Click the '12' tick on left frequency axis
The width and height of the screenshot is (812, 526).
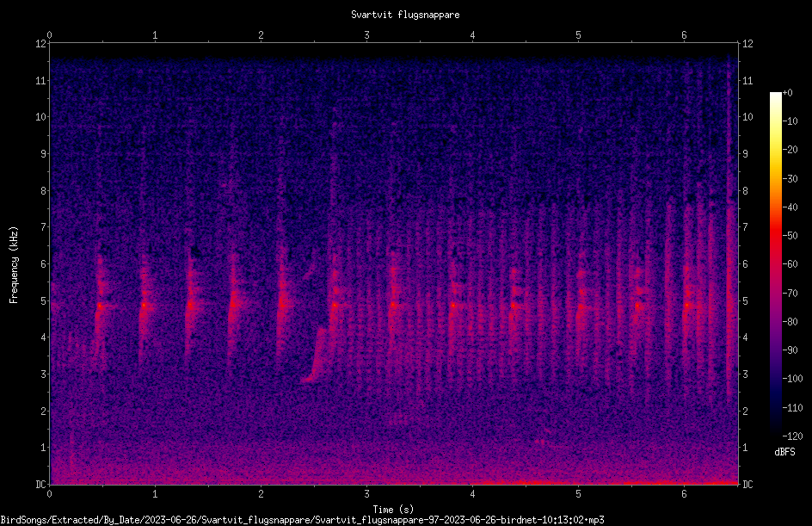40,44
